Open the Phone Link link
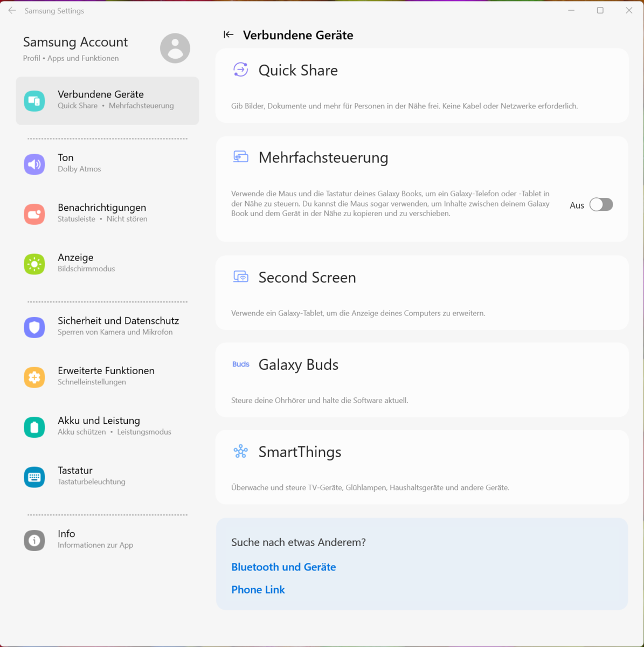The image size is (644, 647). point(258,589)
